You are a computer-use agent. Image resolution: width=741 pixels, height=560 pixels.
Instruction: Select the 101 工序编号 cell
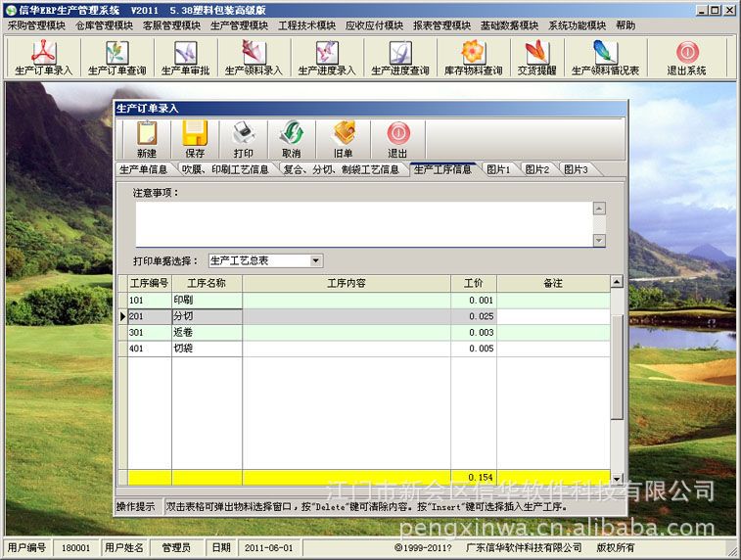pos(150,301)
